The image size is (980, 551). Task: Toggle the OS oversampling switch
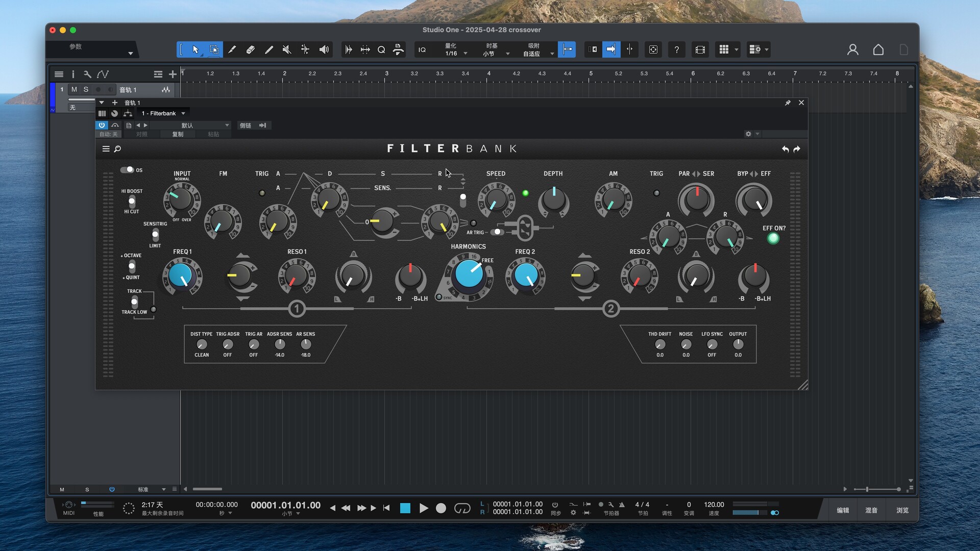click(x=127, y=170)
